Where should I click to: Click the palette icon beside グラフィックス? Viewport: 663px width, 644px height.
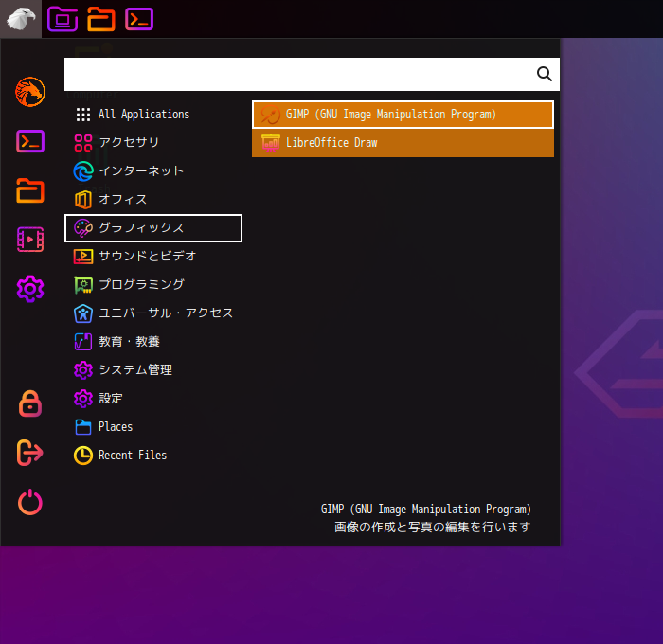pos(83,228)
